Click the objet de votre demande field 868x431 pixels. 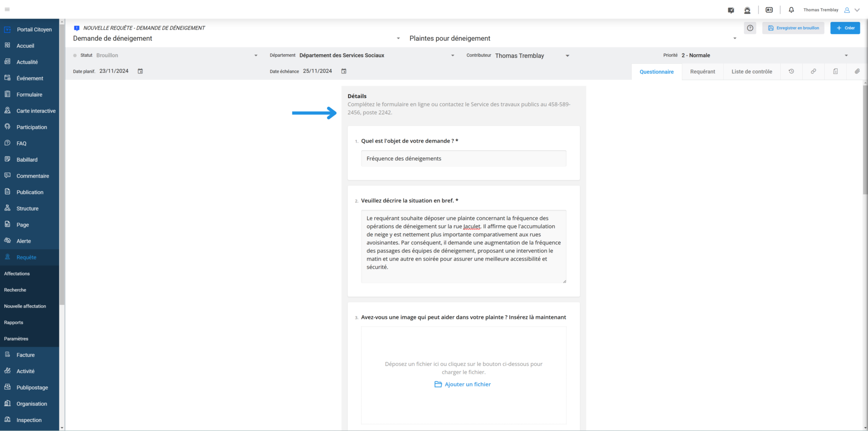click(x=463, y=158)
